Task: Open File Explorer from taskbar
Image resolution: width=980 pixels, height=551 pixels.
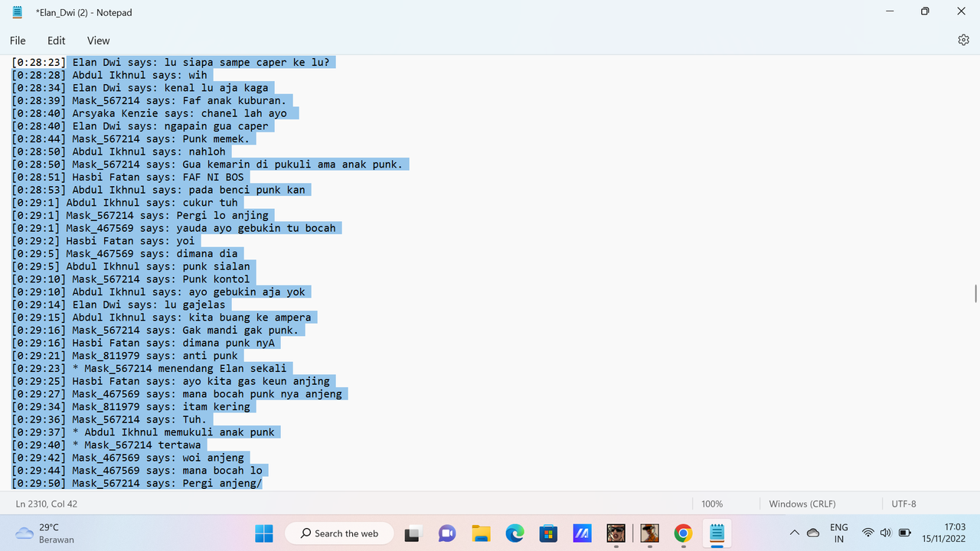Action: (481, 533)
